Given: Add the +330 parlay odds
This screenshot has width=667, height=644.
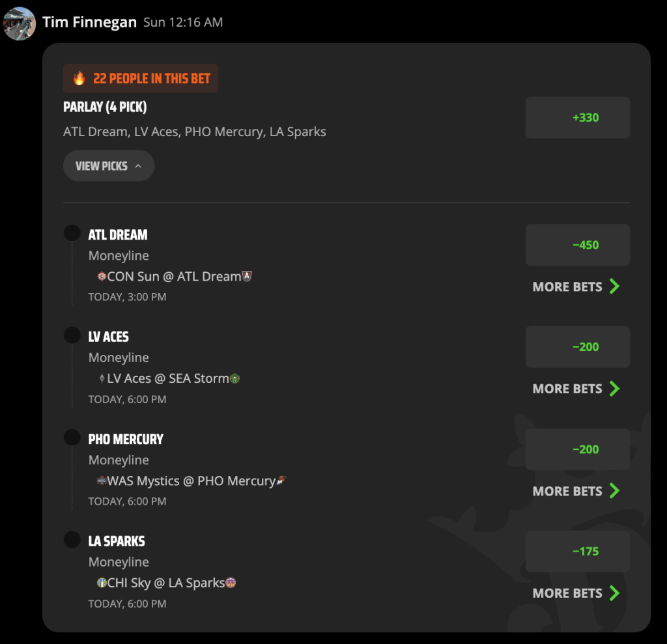Looking at the screenshot, I should [578, 117].
